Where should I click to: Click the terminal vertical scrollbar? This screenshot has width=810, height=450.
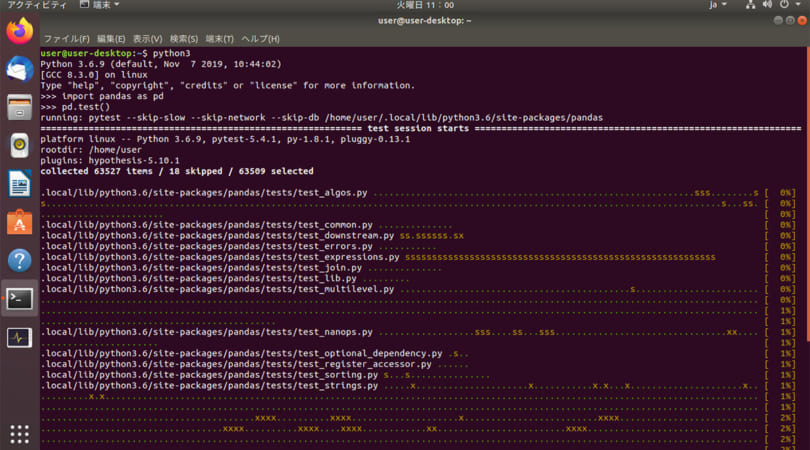807,194
